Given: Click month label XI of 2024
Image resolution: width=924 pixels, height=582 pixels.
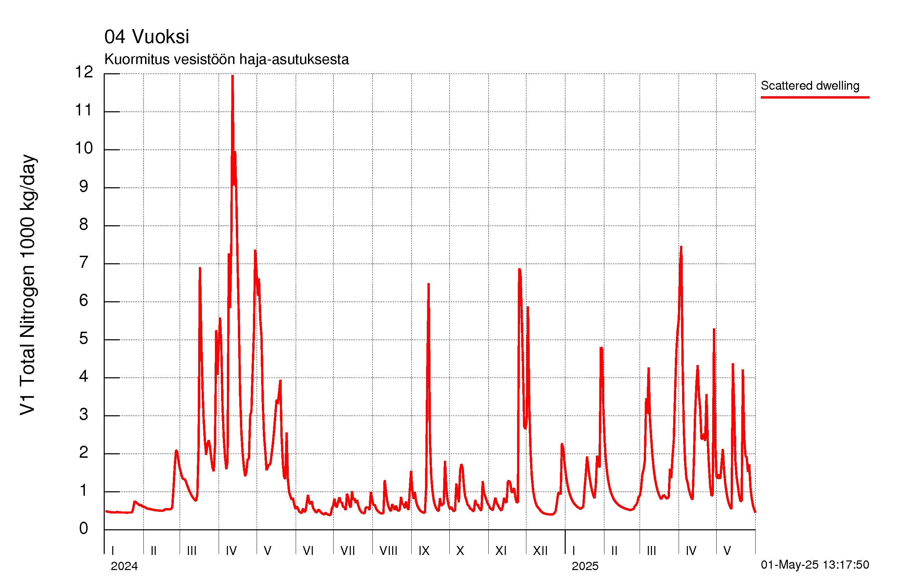Looking at the screenshot, I should pos(501,551).
